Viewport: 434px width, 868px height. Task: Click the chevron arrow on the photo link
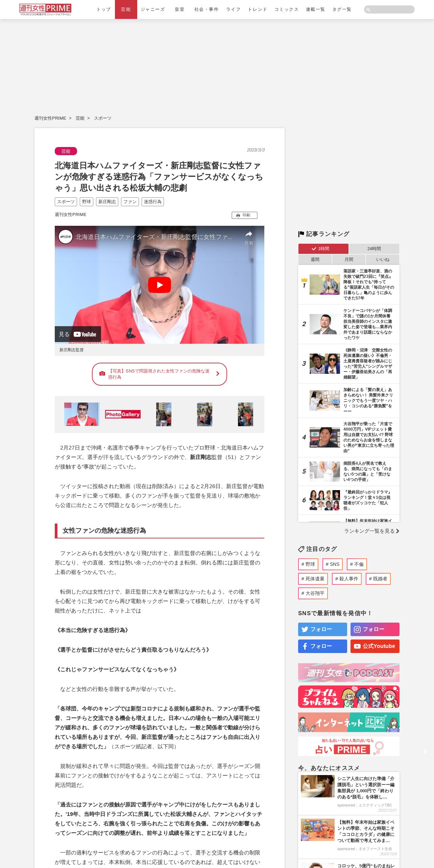[x=218, y=374]
